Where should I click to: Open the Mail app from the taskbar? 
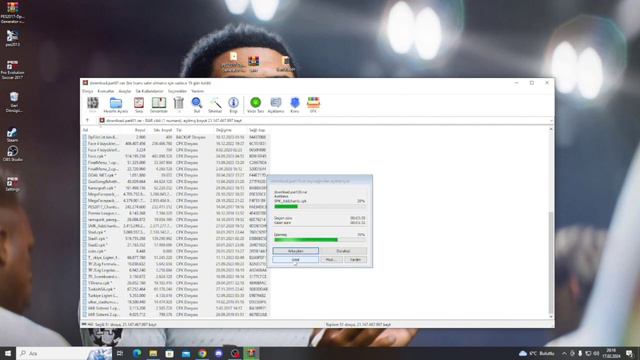(186, 353)
